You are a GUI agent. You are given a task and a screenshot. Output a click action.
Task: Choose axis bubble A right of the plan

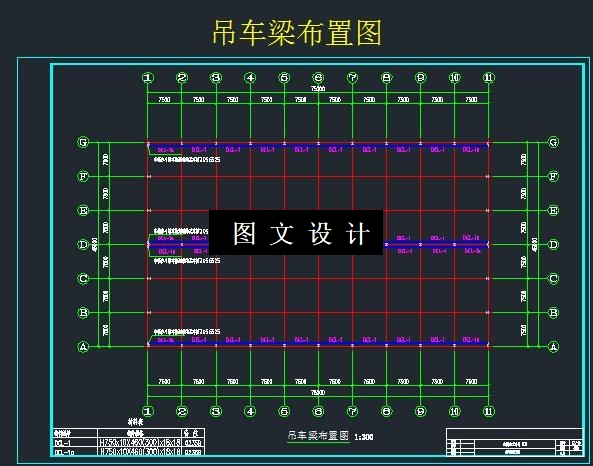553,346
